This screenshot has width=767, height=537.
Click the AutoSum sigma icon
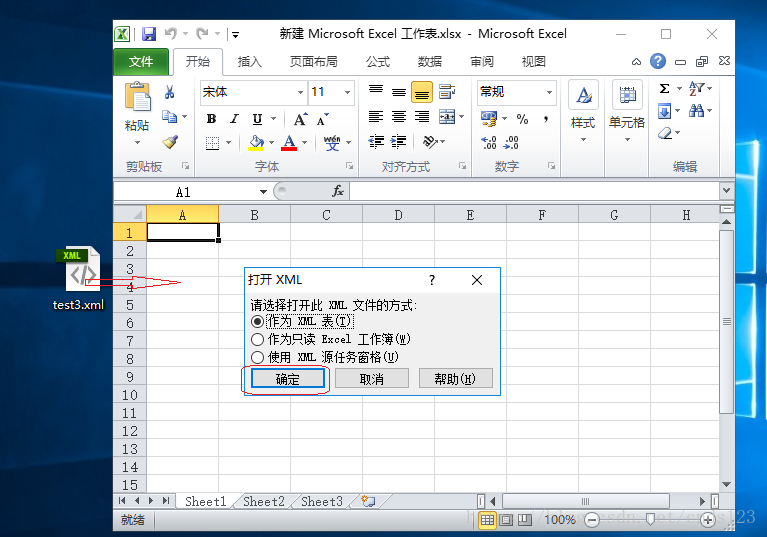(664, 89)
